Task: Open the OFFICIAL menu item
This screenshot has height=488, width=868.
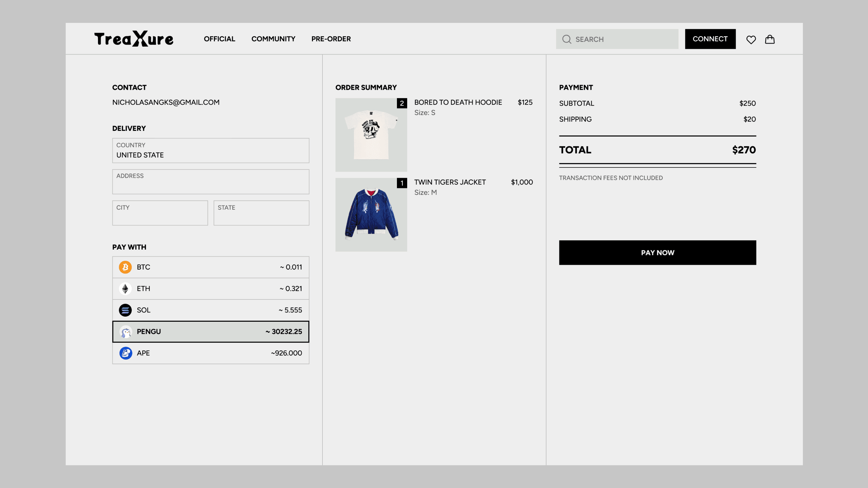Action: (219, 39)
